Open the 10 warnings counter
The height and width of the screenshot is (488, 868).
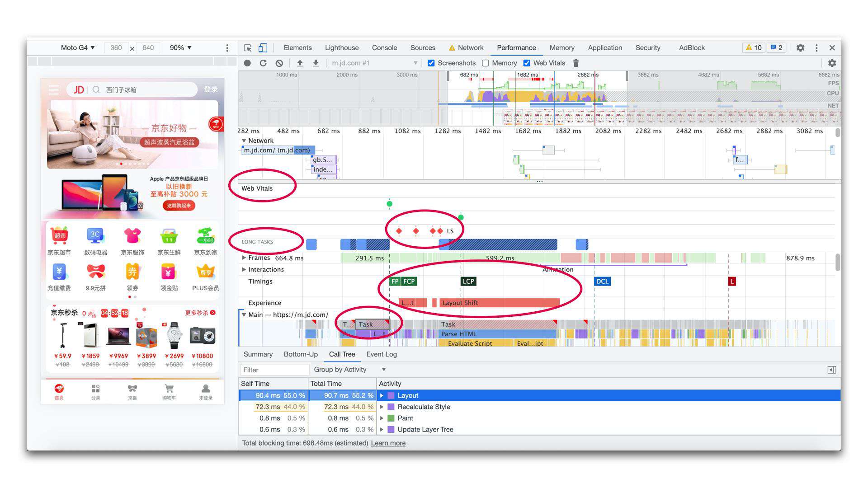(x=754, y=48)
